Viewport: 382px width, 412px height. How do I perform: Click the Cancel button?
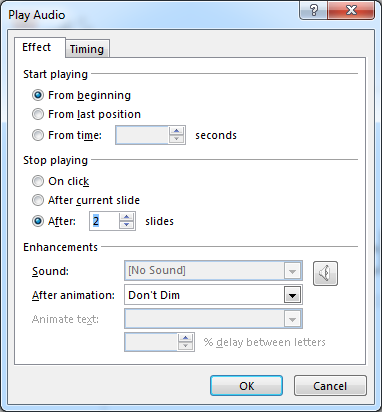click(x=330, y=386)
